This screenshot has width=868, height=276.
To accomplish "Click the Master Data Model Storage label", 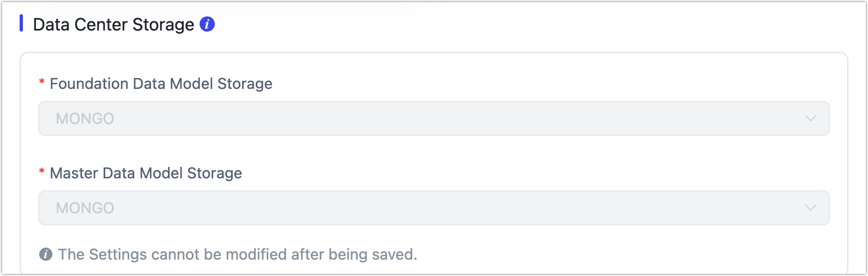I will tap(146, 173).
